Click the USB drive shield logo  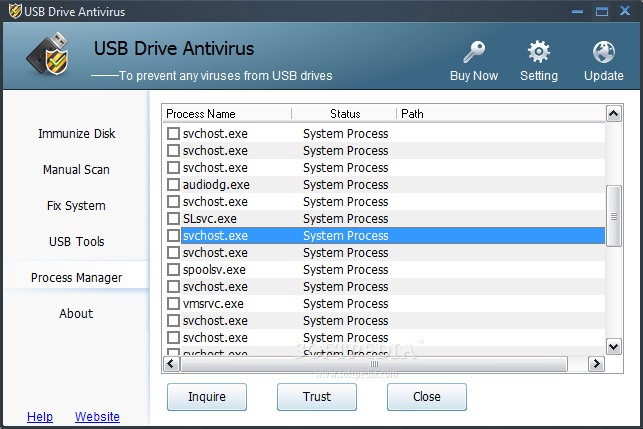[x=48, y=54]
